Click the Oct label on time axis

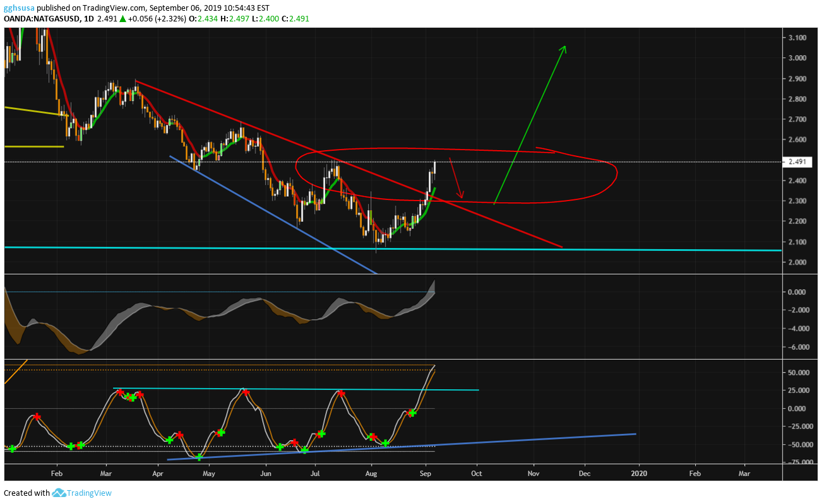[x=477, y=472]
